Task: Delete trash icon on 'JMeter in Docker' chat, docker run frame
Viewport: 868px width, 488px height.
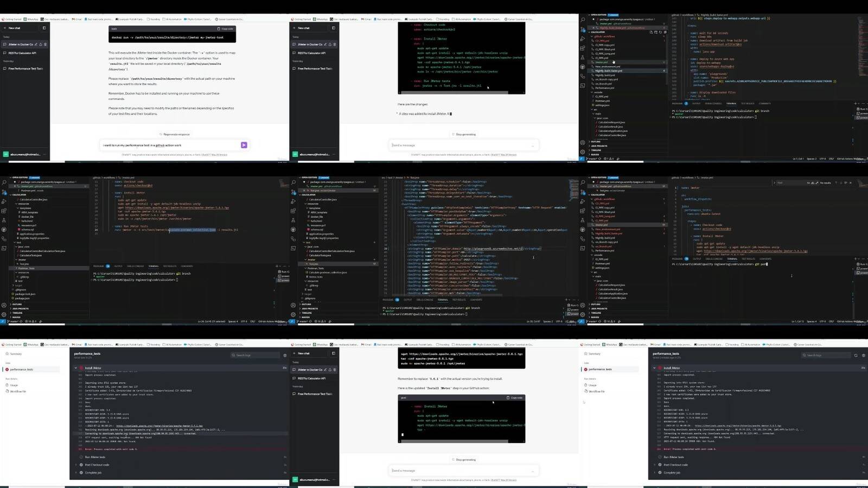Action: 45,45
